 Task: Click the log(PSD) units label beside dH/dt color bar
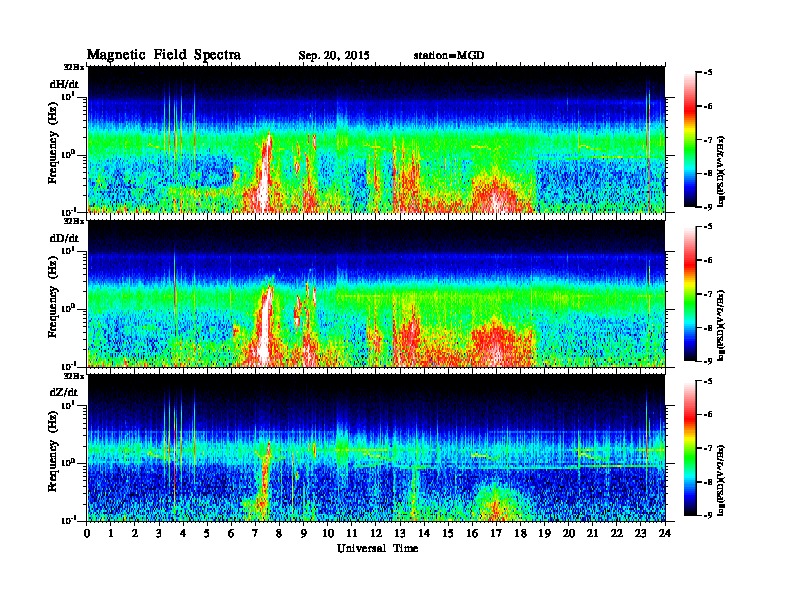722,171
